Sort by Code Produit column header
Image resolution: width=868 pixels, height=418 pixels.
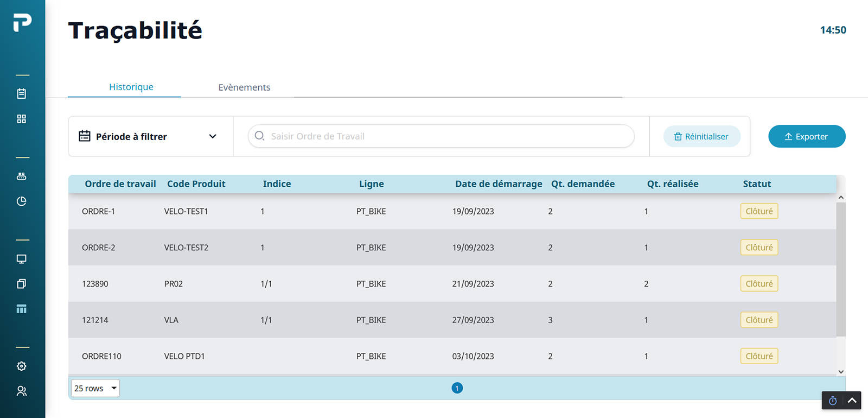pyautogui.click(x=196, y=184)
